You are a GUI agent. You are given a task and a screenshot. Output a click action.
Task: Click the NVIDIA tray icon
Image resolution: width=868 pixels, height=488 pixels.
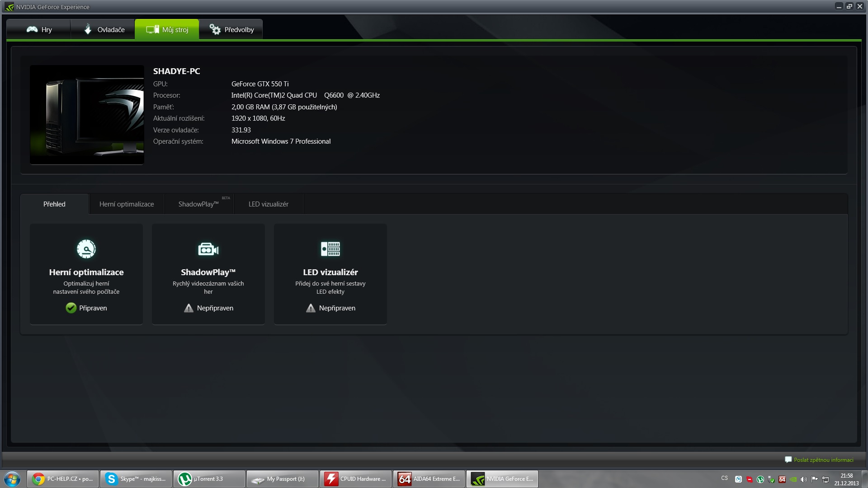793,479
